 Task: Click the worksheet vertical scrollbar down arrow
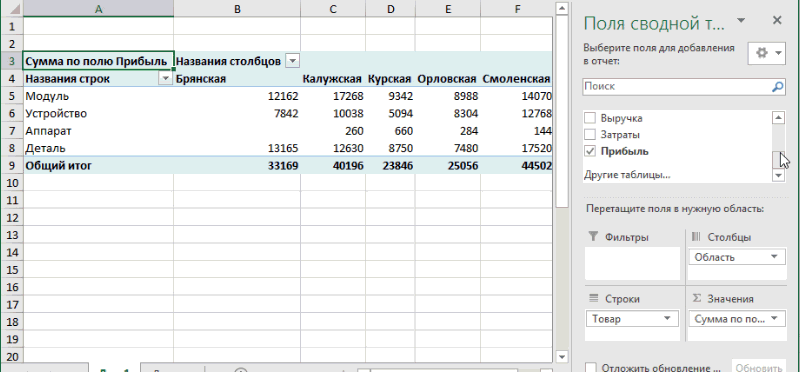[561, 357]
